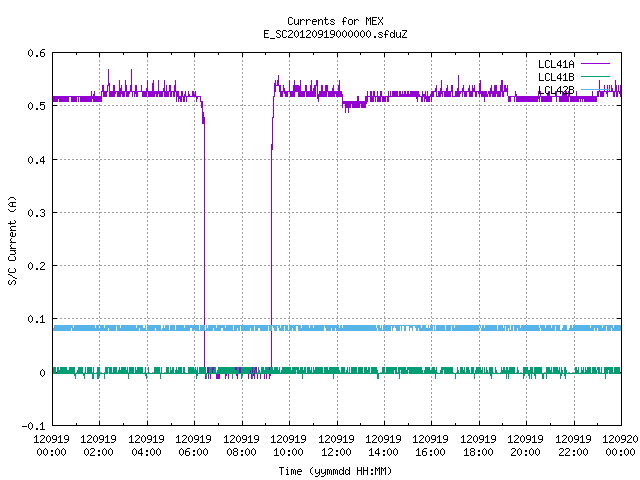The image size is (640, 480).
Task: Click the 120919 04:00 x-axis tick label
Action: pyautogui.click(x=146, y=446)
